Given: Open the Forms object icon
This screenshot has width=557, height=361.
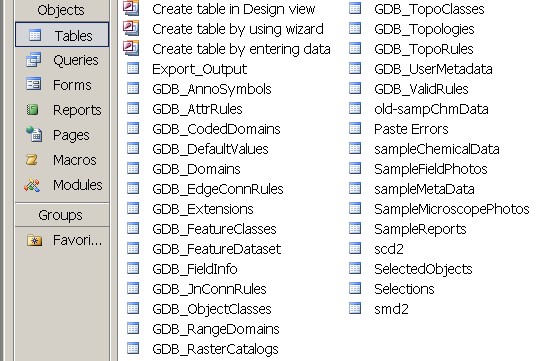Looking at the screenshot, I should click(x=34, y=85).
